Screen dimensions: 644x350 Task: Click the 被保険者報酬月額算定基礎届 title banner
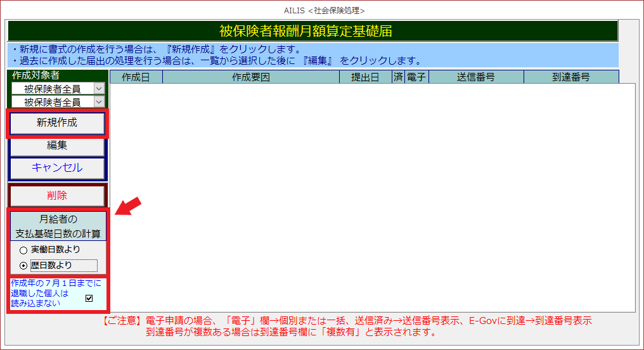pos(312,31)
